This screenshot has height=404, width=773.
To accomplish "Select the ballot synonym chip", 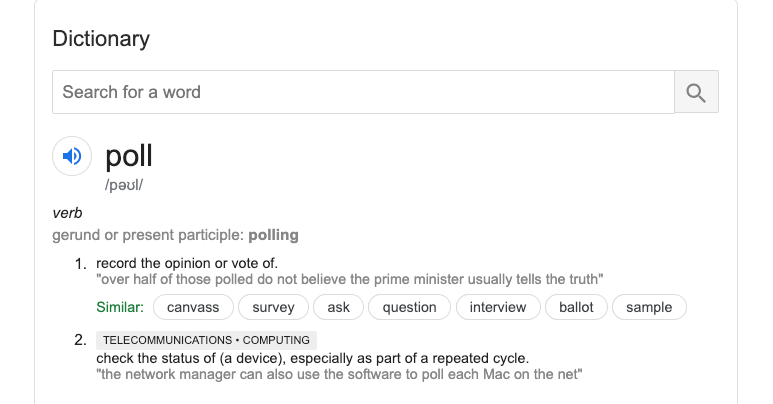I will pos(576,307).
